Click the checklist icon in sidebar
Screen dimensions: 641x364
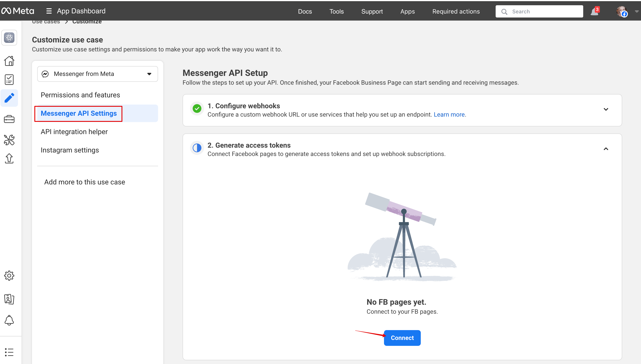point(9,79)
